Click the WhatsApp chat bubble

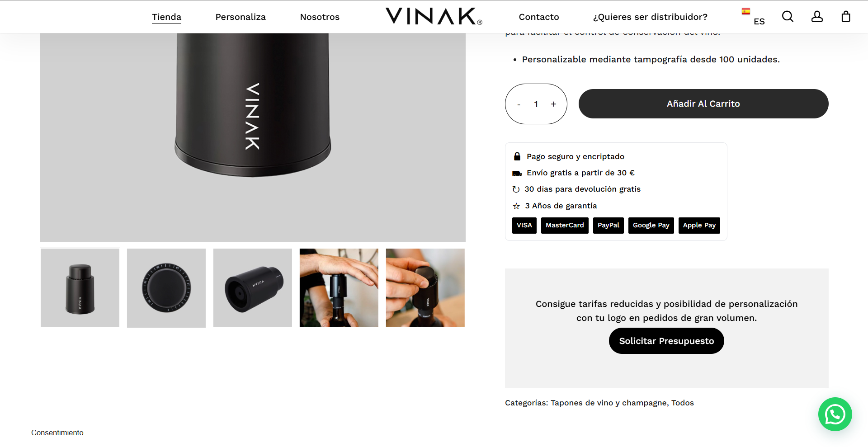click(835, 414)
